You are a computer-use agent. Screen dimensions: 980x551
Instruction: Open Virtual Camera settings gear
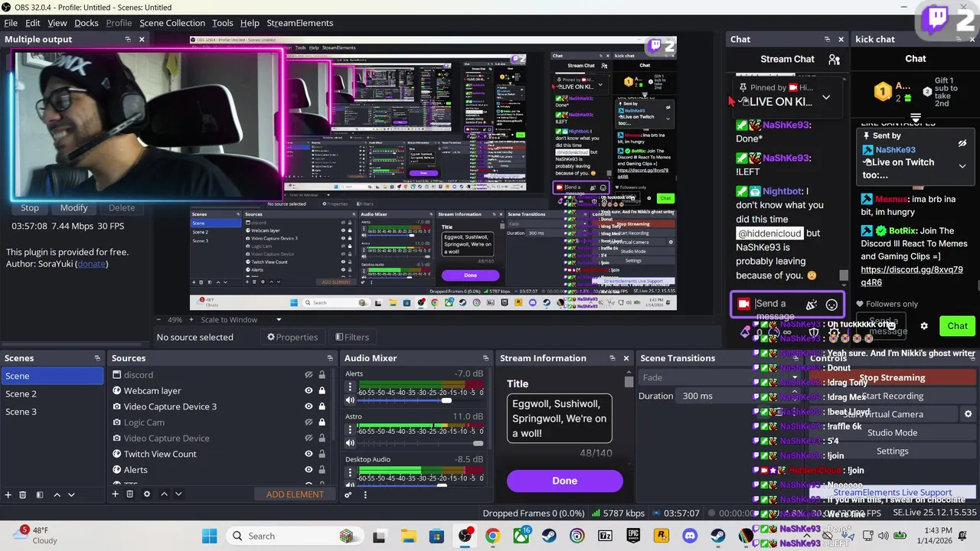(968, 414)
